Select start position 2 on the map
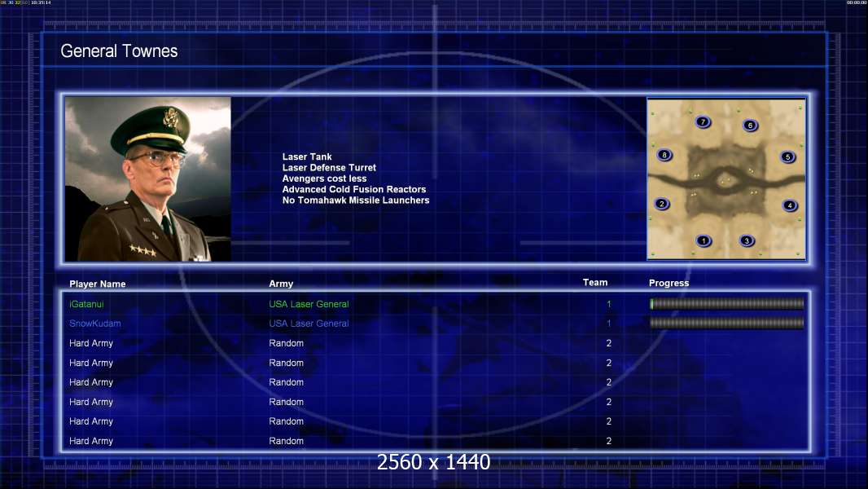Viewport: 868px width, 489px height. 662,204
